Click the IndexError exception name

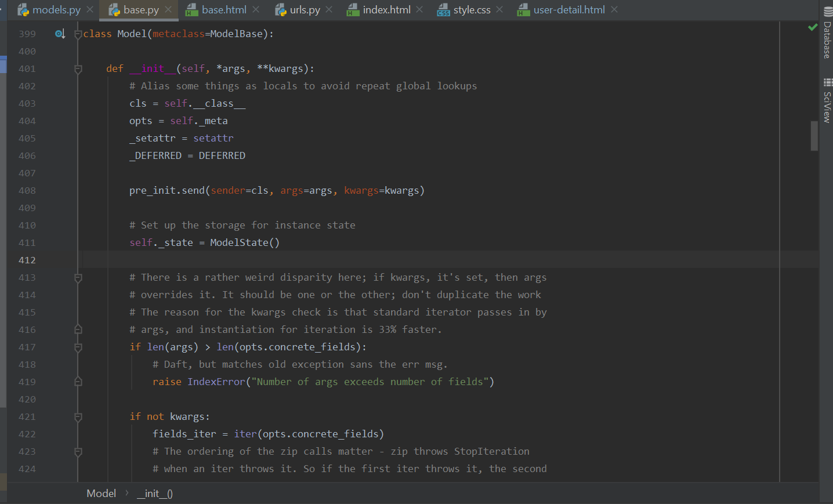[216, 382]
